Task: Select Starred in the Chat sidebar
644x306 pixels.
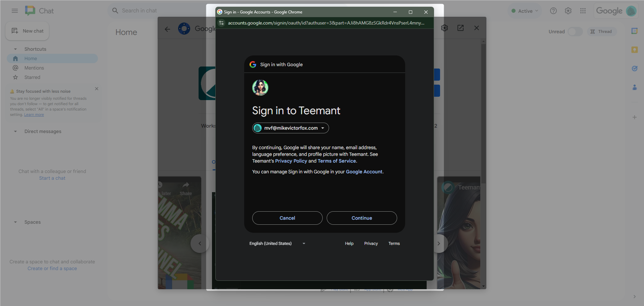Action: point(52,77)
